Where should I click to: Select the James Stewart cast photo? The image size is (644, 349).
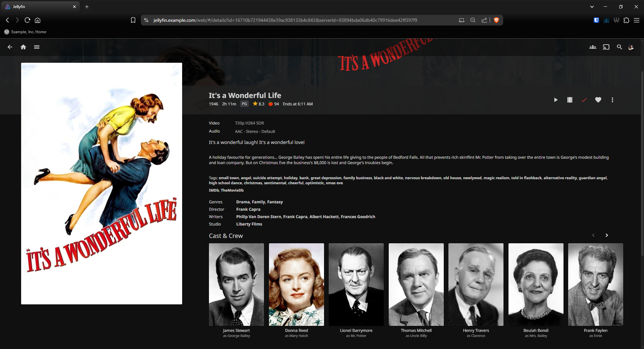click(x=236, y=285)
